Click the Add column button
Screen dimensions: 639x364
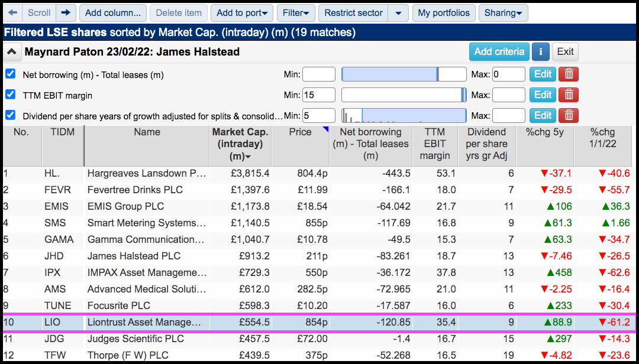(x=113, y=13)
